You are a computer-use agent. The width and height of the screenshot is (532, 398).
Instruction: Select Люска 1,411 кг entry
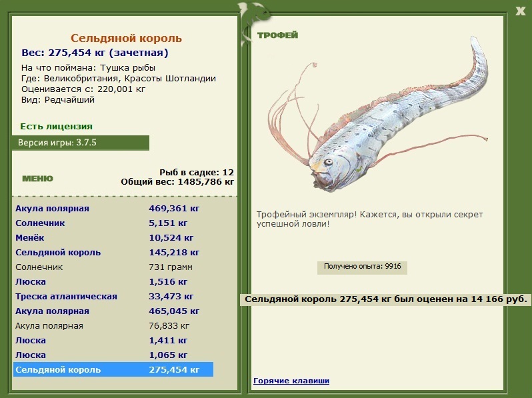(x=113, y=340)
